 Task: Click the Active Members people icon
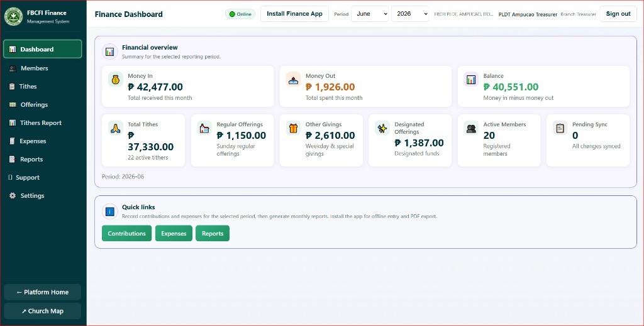[471, 128]
